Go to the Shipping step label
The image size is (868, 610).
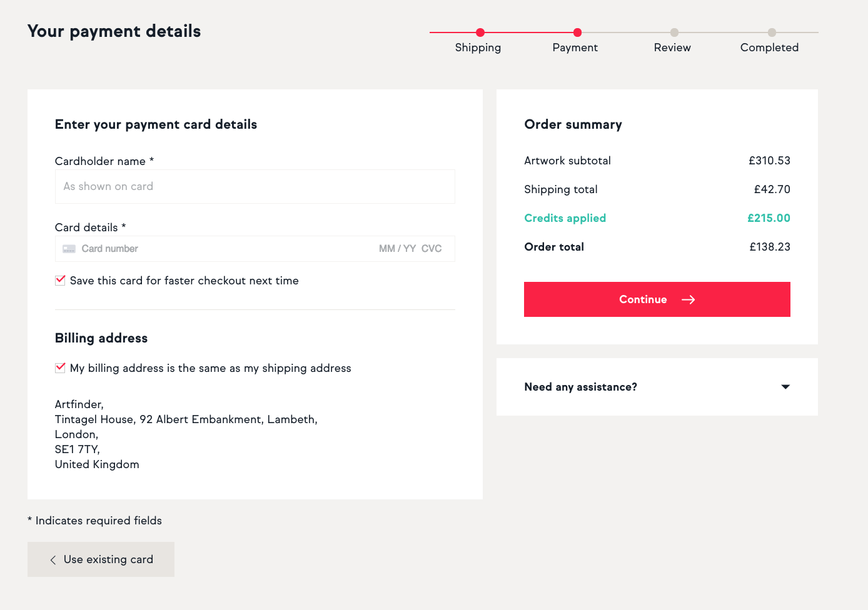[478, 47]
